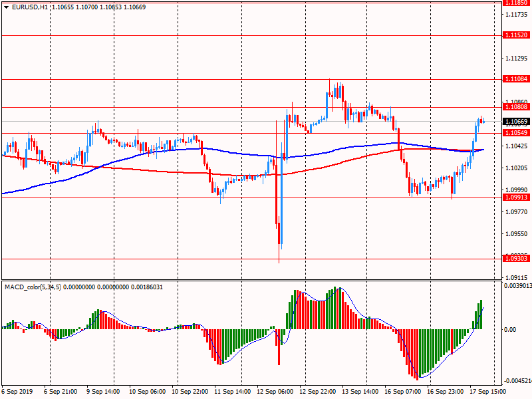This screenshot has width=532, height=399.
Task: Select the 1.11735 price scale value
Action: point(517,15)
